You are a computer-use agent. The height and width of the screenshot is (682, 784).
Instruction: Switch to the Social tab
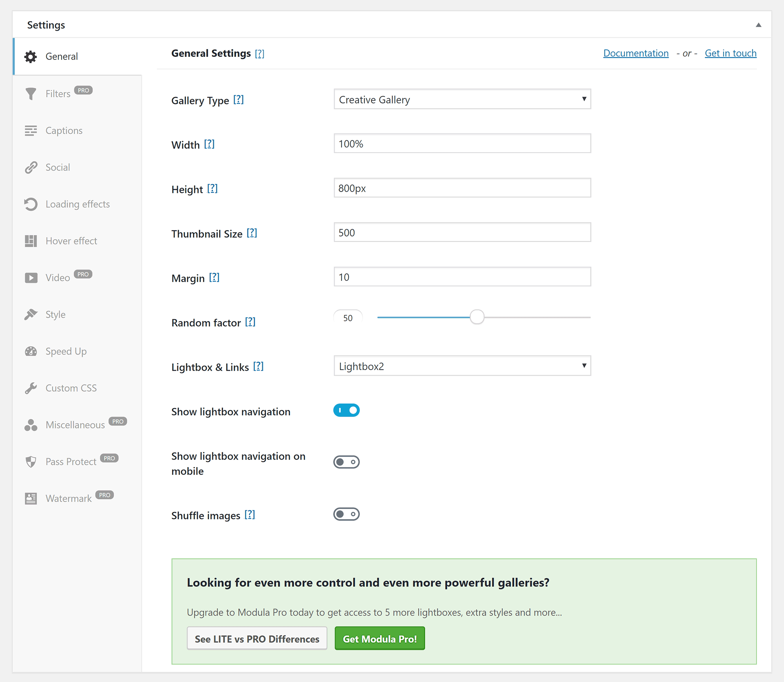coord(78,167)
